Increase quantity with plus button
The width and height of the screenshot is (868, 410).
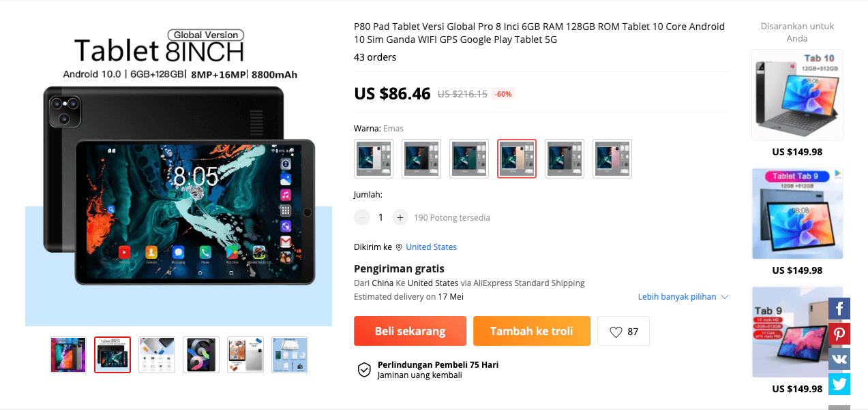[400, 217]
